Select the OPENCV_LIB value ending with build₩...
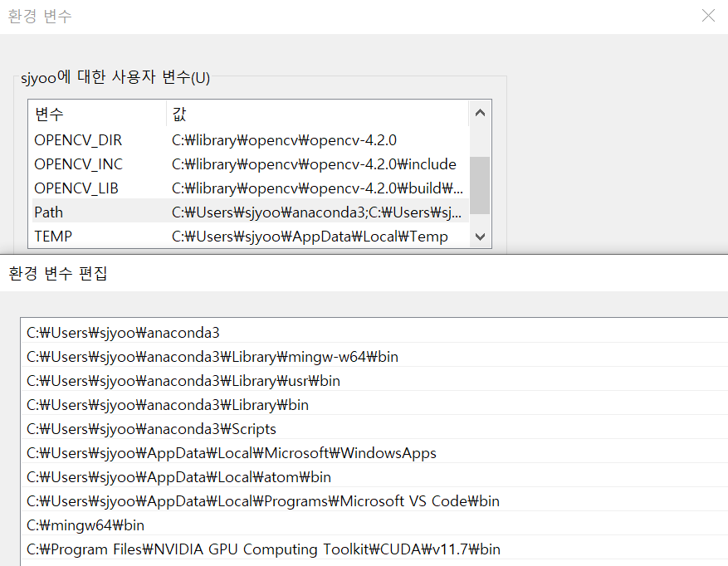The width and height of the screenshot is (728, 566). coord(318,188)
